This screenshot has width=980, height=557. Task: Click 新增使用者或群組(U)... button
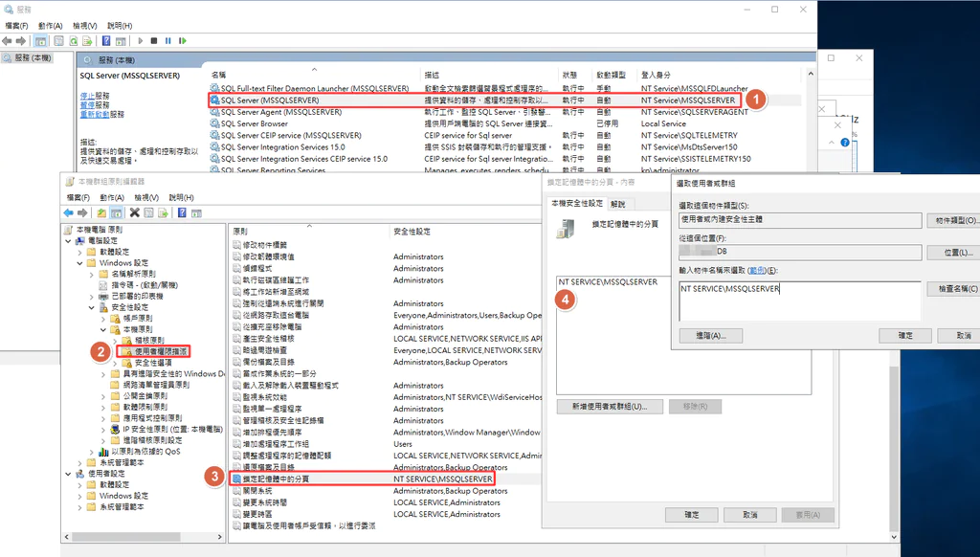pos(610,407)
